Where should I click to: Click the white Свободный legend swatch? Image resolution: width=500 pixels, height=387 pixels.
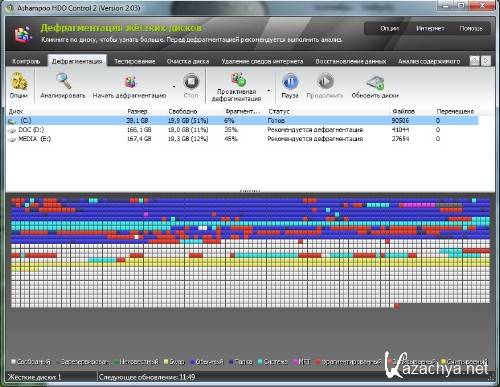coord(14,362)
